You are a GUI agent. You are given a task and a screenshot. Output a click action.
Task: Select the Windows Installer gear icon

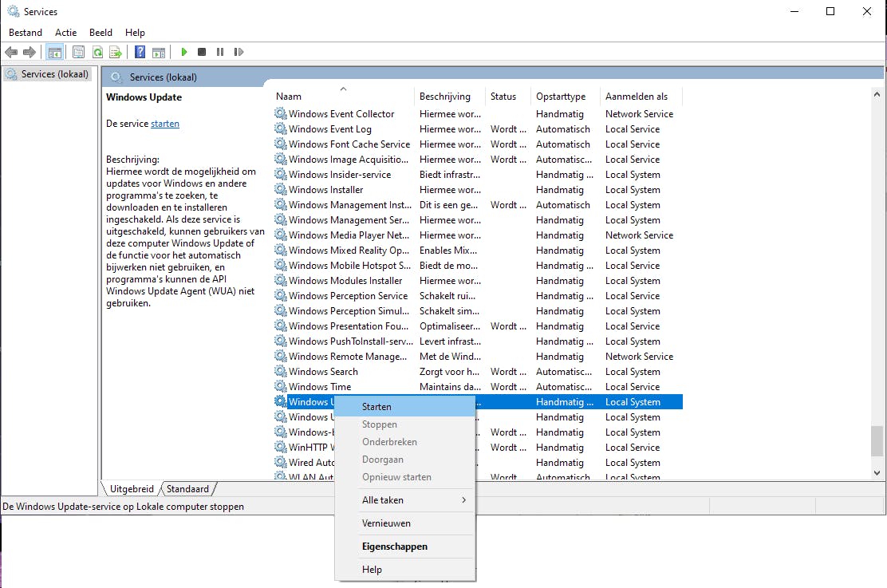[280, 189]
